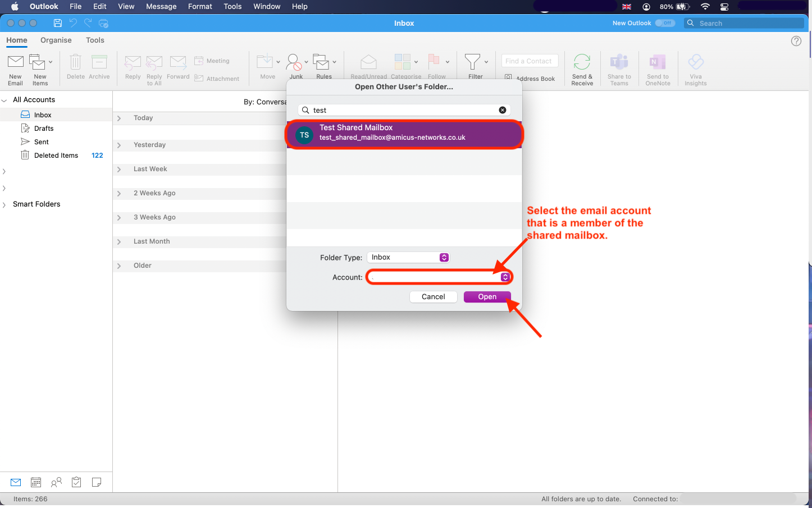Expand the Today message group

coord(119,118)
